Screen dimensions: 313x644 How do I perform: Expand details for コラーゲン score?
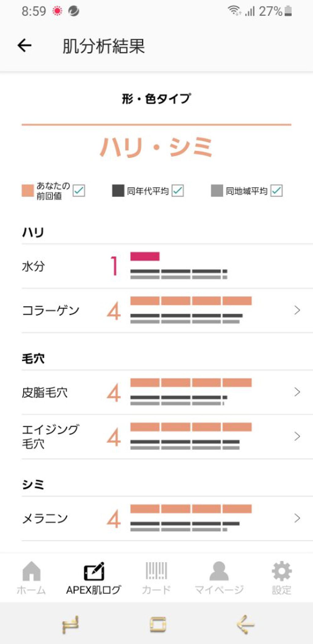coord(296,310)
